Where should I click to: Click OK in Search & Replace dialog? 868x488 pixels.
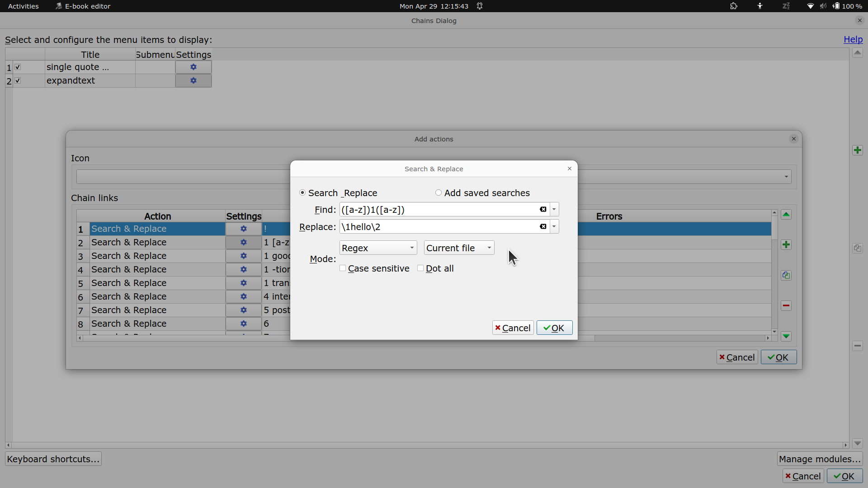554,328
